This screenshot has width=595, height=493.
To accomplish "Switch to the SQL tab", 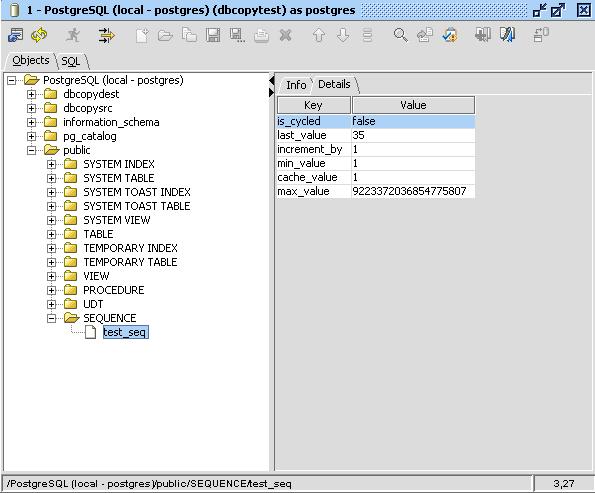I will pyautogui.click(x=71, y=61).
